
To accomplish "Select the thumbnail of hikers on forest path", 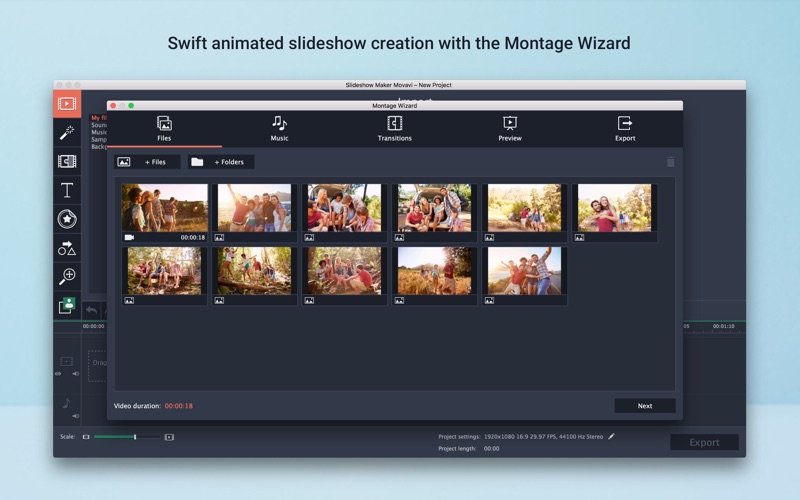I will (x=524, y=212).
